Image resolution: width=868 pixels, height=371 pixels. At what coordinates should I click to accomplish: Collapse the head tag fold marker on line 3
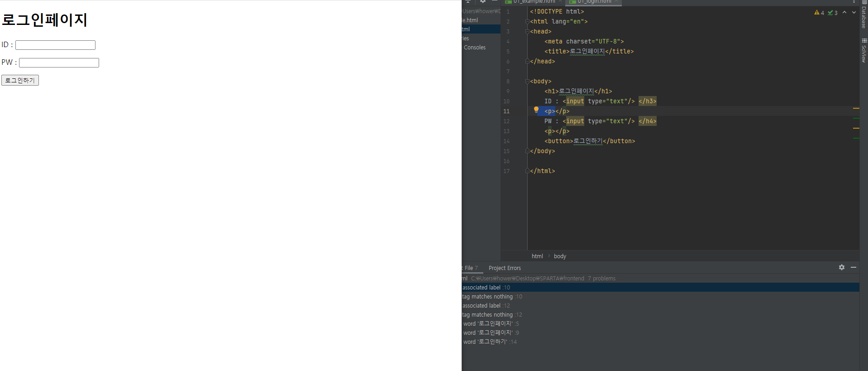(x=527, y=31)
